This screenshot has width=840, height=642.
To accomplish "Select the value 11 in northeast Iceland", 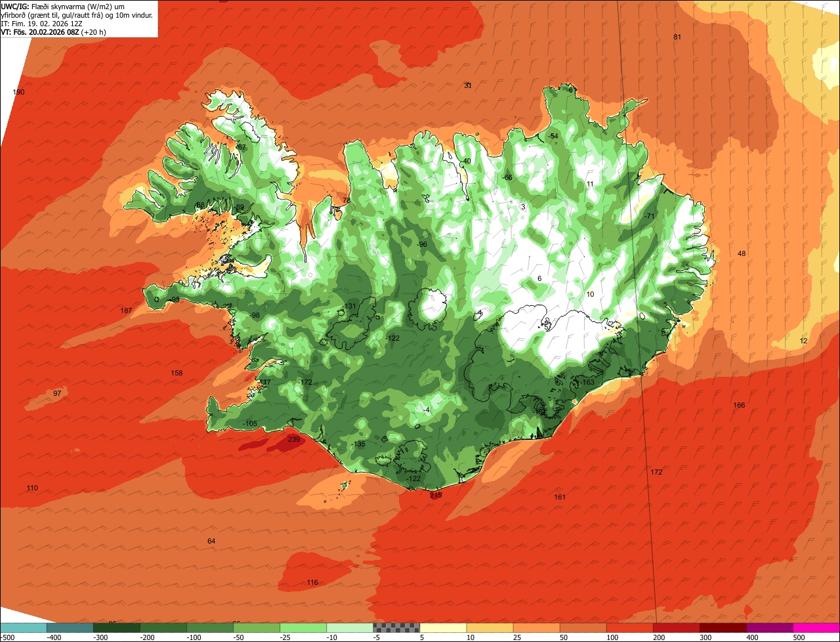I will pyautogui.click(x=590, y=184).
